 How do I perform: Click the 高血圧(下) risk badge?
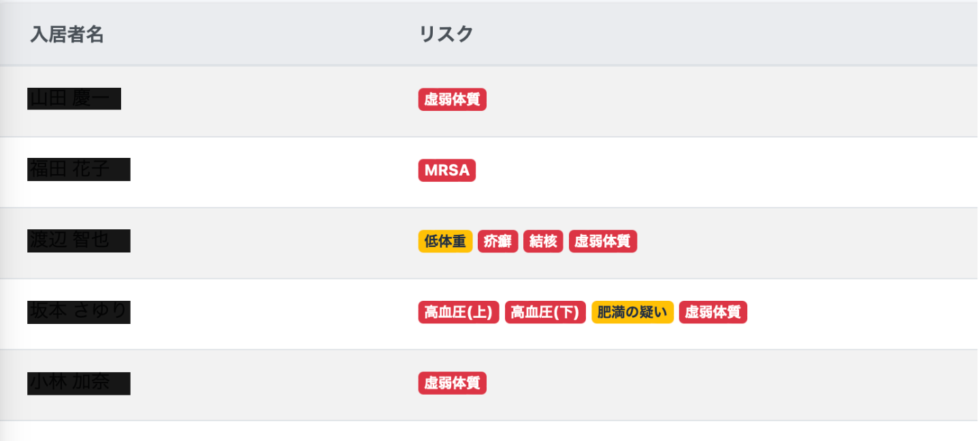(x=544, y=312)
